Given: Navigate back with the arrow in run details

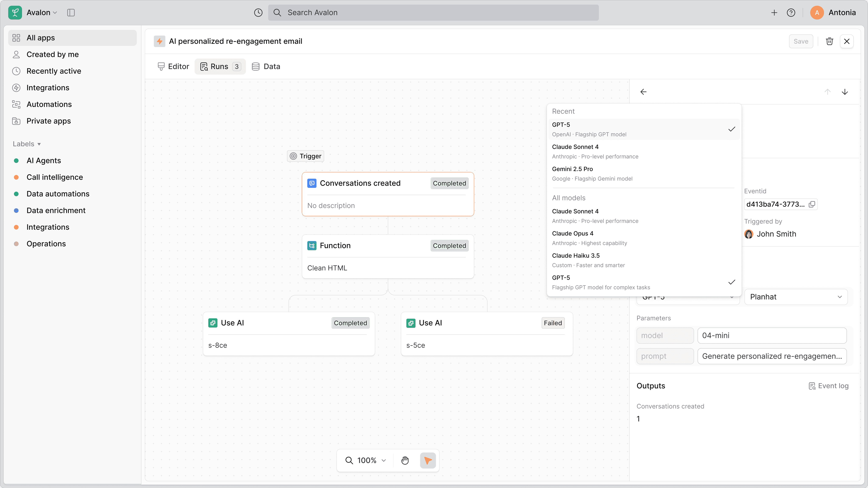Looking at the screenshot, I should coord(643,91).
